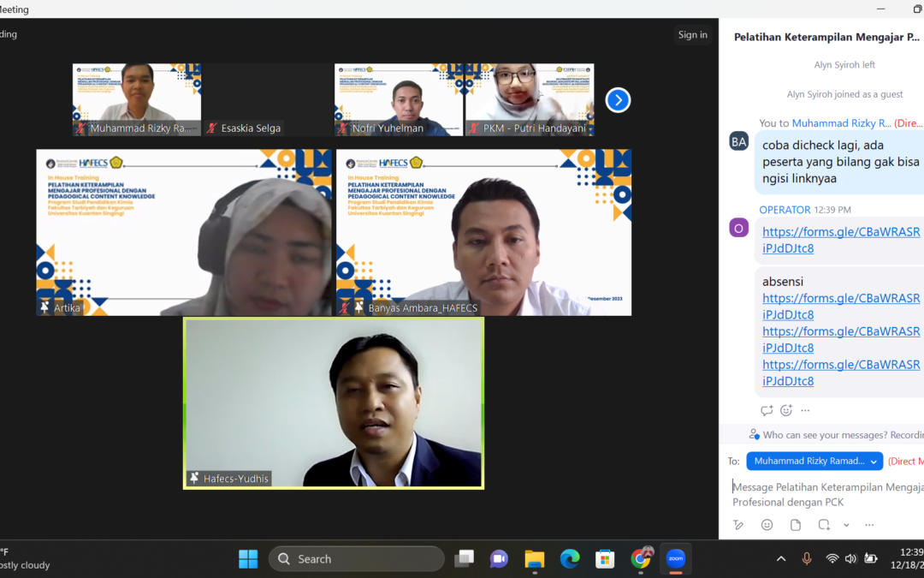Click Who can see your messages?
This screenshot has width=924, height=578.
pos(825,435)
